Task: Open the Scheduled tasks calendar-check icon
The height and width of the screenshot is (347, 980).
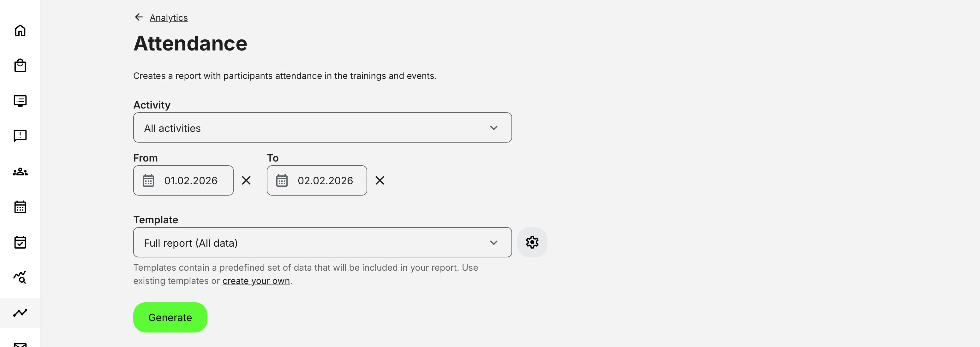Action: 20,242
